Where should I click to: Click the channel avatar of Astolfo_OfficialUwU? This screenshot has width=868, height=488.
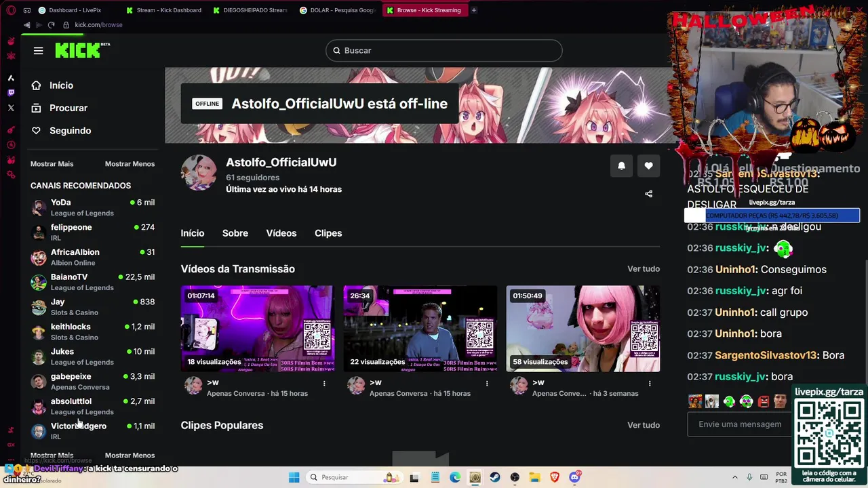pos(199,173)
